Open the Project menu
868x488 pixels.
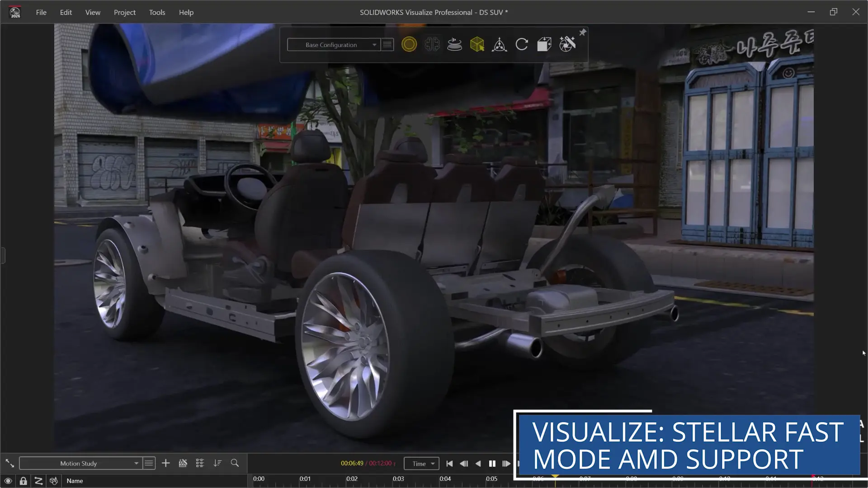[x=124, y=12]
